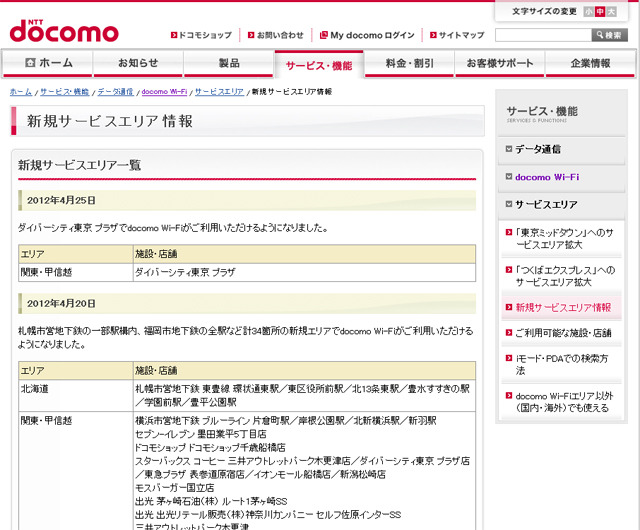
Task: Click arrow icon beside iモード・PDAでの検索方法
Action: 509,358
